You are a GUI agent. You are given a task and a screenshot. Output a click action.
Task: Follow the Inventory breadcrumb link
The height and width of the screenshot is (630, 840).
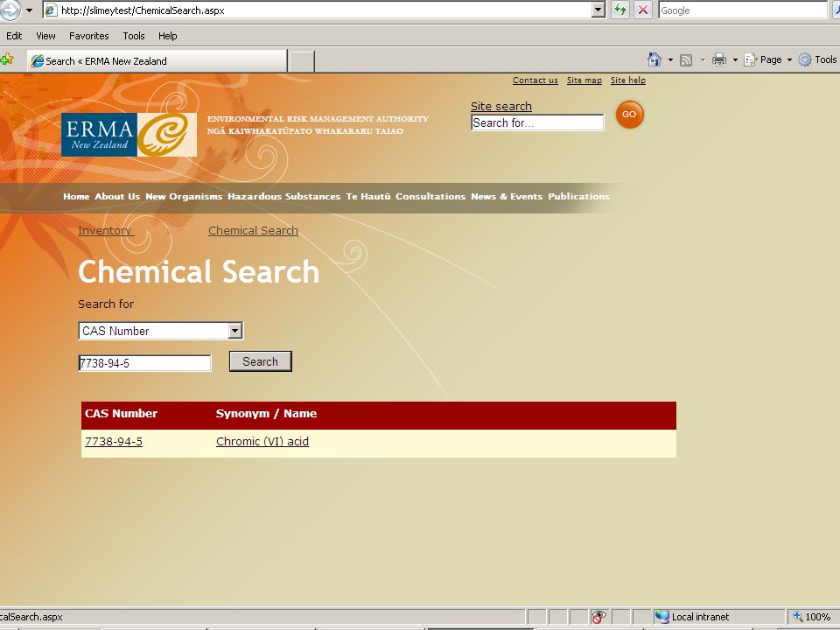(104, 230)
